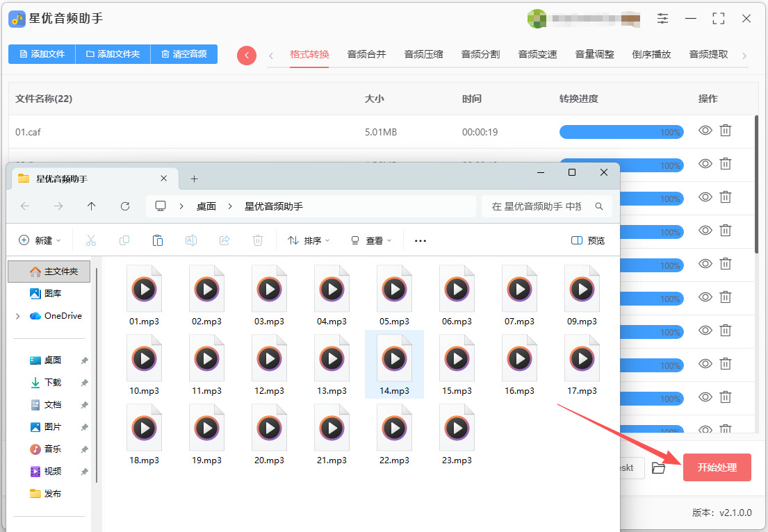Viewport: 768px width, 532px height.
Task: Click the main window file list scrollbar
Action: click(757, 184)
